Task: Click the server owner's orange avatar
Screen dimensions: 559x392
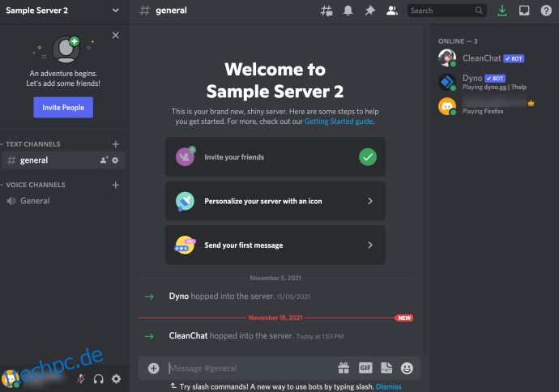Action: click(x=447, y=106)
